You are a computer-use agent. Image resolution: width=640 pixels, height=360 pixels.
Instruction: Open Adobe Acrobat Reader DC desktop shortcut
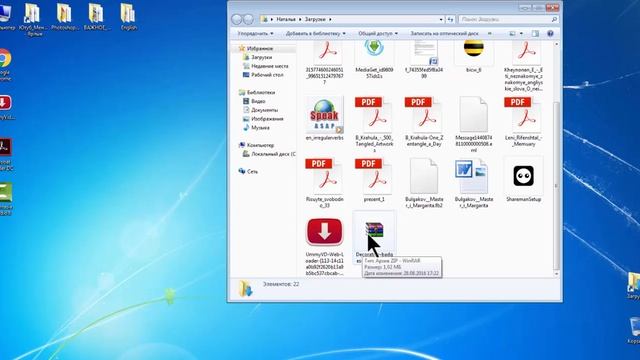tap(5, 154)
